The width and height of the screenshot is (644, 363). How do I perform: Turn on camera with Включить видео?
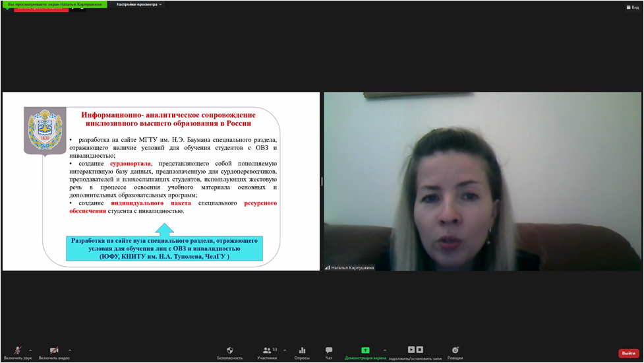pos(55,350)
